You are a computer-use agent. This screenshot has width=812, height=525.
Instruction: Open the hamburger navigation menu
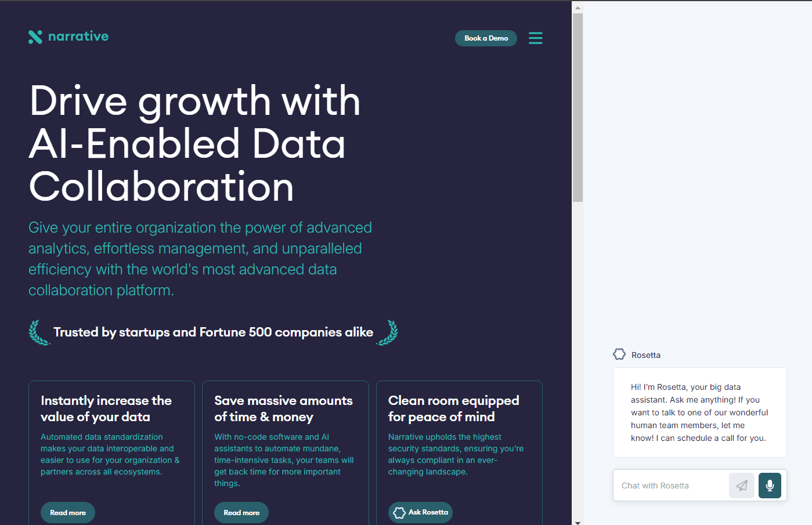click(535, 38)
